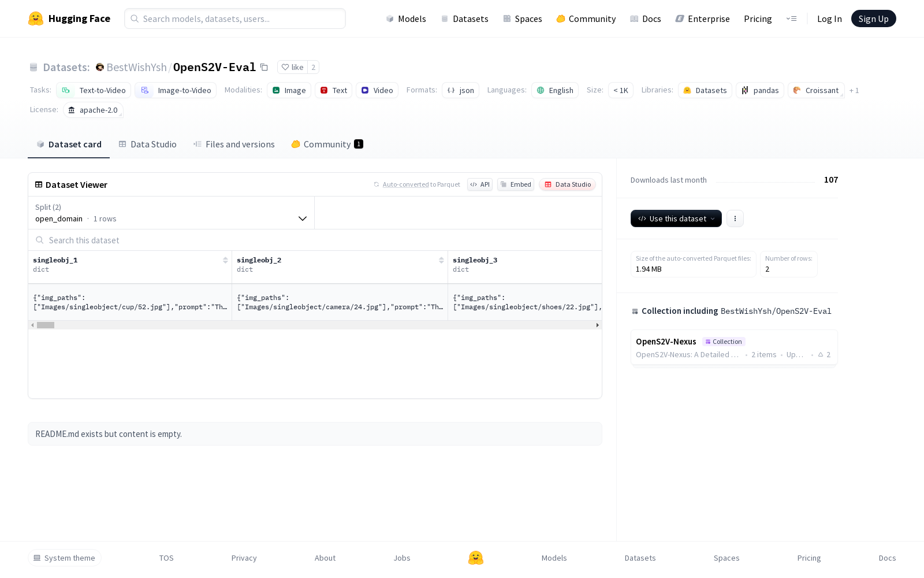Focus the Search this dataset field
The width and height of the screenshot is (924, 578).
[x=315, y=240]
